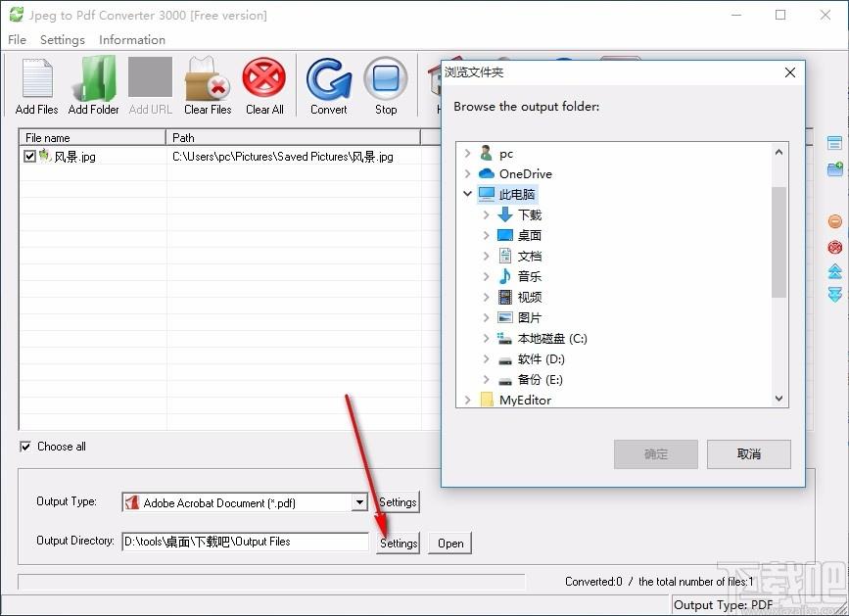
Task: Click the conversion progress bar
Action: [271, 582]
